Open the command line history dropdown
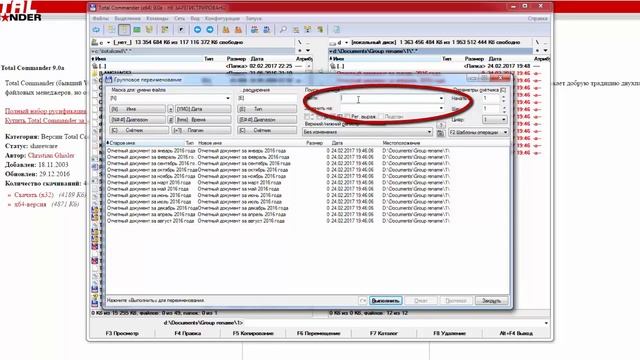 click(546, 323)
